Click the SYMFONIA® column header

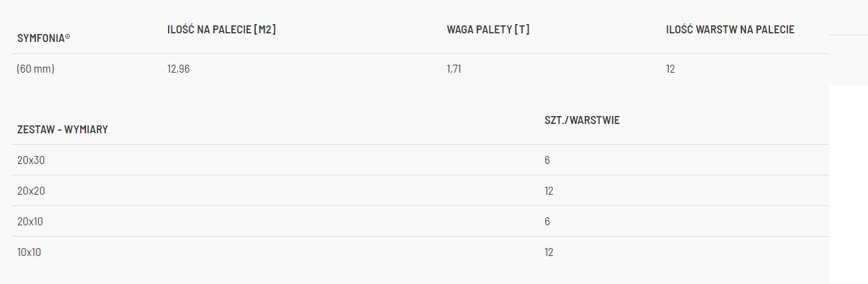43,38
